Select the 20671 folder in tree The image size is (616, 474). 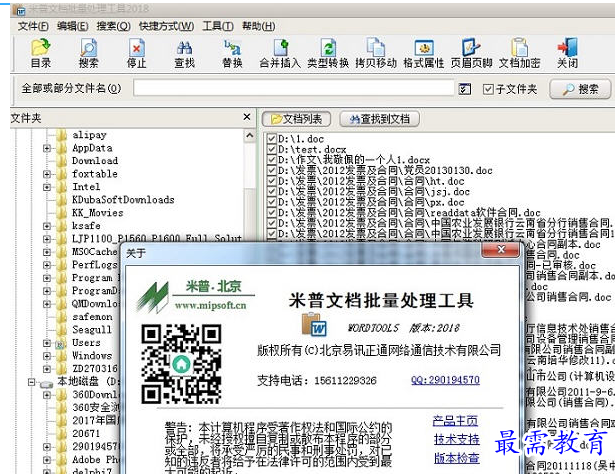86,434
